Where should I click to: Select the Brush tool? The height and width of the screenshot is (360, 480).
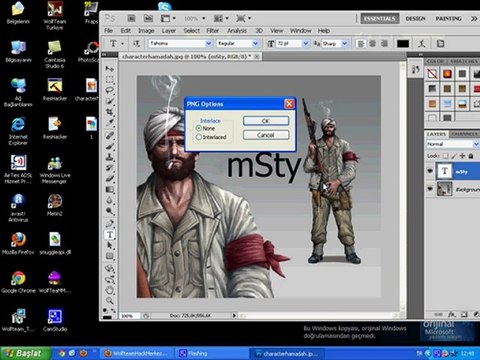tap(110, 146)
